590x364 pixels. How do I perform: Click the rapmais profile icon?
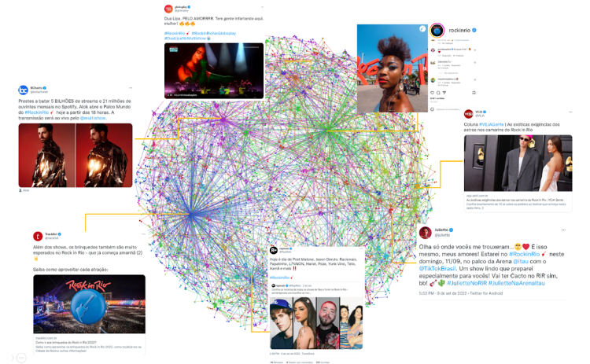click(274, 250)
